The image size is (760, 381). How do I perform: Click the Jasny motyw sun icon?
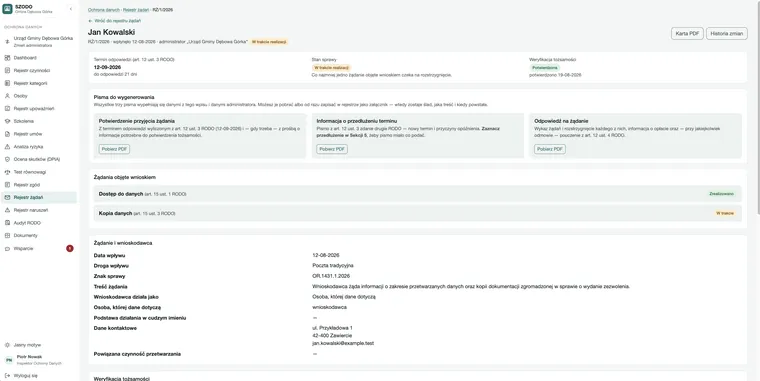pos(7,345)
